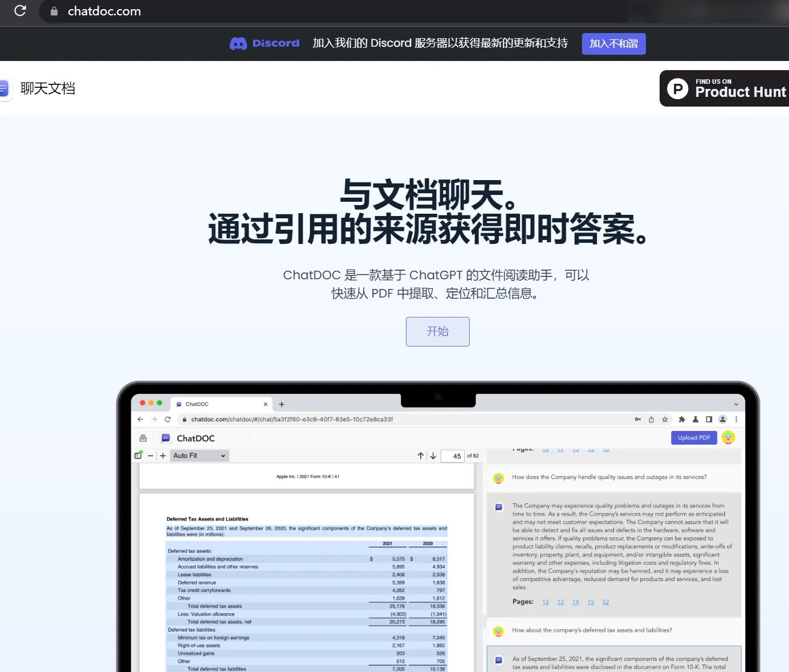The image size is (789, 672).
Task: Open a new tab with the plus button
Action: coord(282,404)
